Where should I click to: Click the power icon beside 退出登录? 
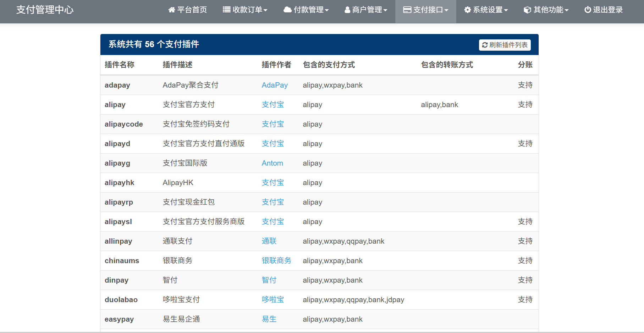(588, 10)
